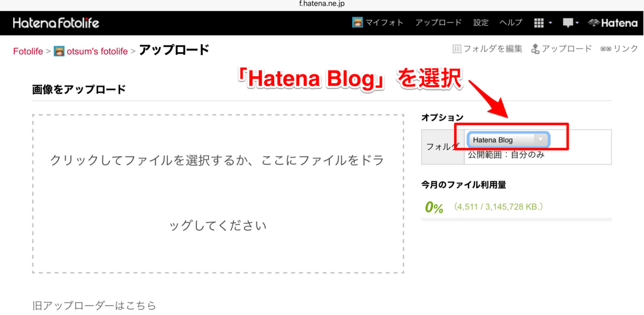The width and height of the screenshot is (644, 315).
Task: Go to otsum's fotolife breadcrumb link
Action: (x=97, y=52)
